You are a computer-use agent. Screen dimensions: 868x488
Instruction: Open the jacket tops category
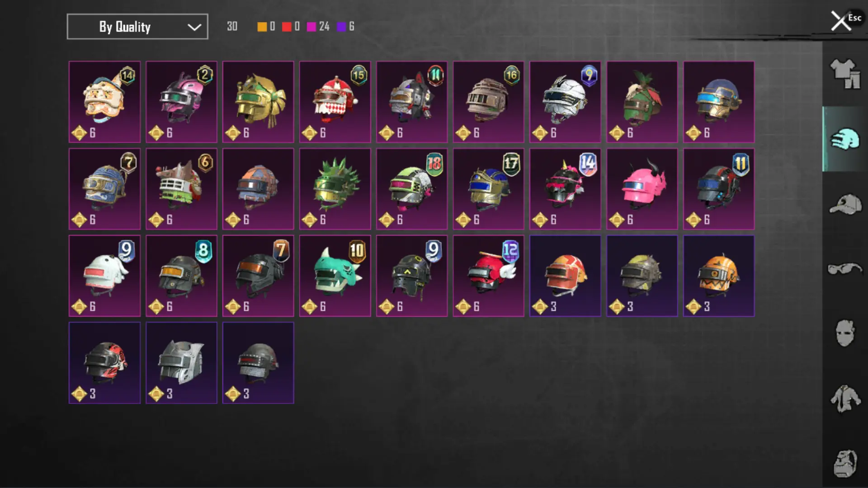tap(845, 399)
